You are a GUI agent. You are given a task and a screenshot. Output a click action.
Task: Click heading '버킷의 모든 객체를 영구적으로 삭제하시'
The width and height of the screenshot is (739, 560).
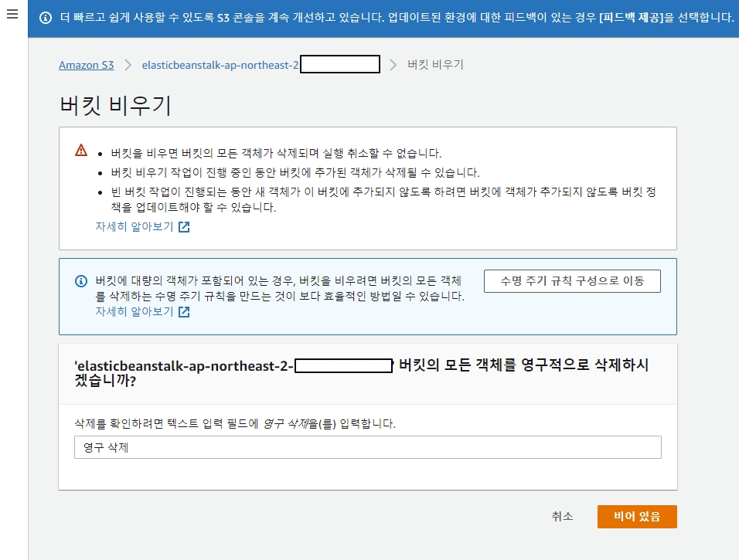(523, 365)
